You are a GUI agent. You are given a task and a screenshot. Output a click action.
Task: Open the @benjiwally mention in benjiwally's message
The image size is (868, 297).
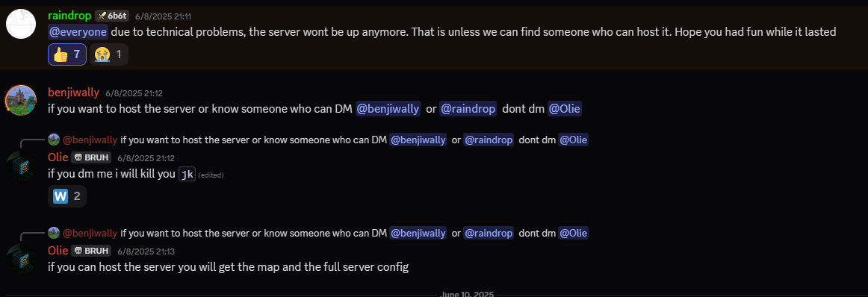coord(388,109)
